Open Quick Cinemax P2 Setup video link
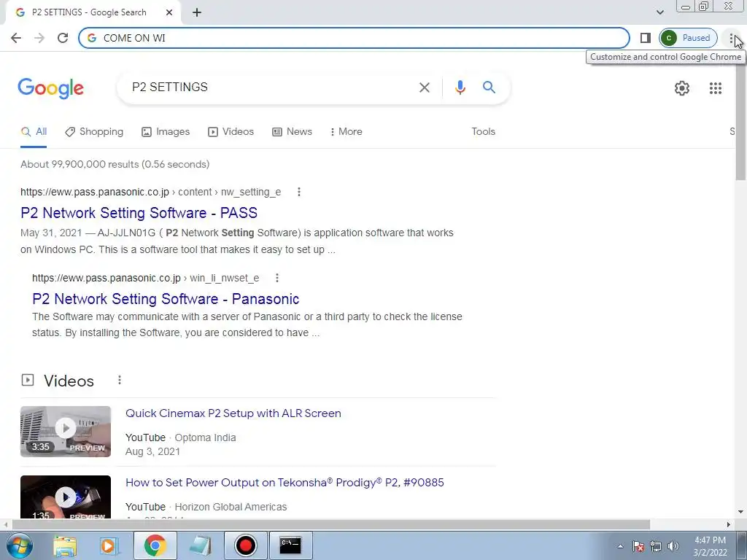 tap(233, 413)
